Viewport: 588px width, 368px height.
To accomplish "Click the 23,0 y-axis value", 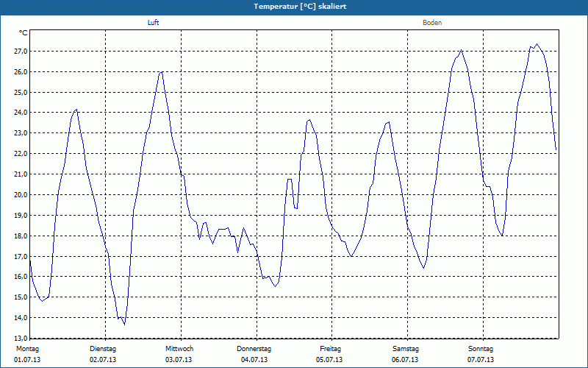I will pyautogui.click(x=21, y=133).
